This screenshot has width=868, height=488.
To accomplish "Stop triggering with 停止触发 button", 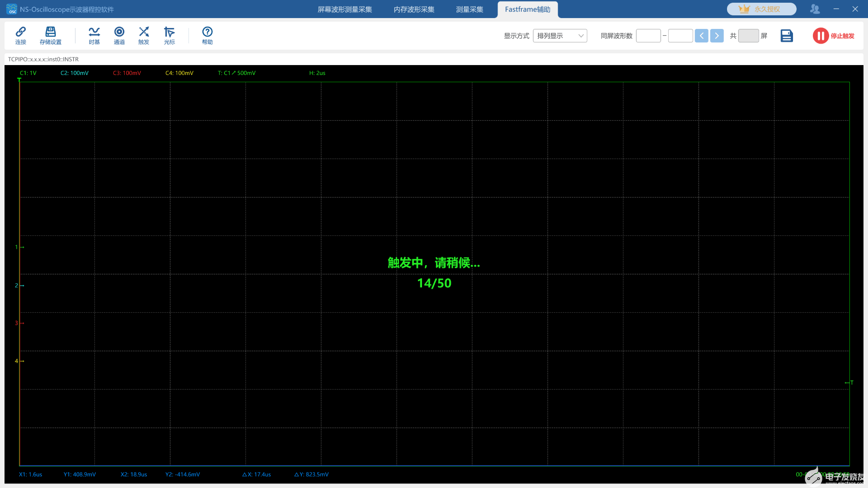I will click(833, 36).
